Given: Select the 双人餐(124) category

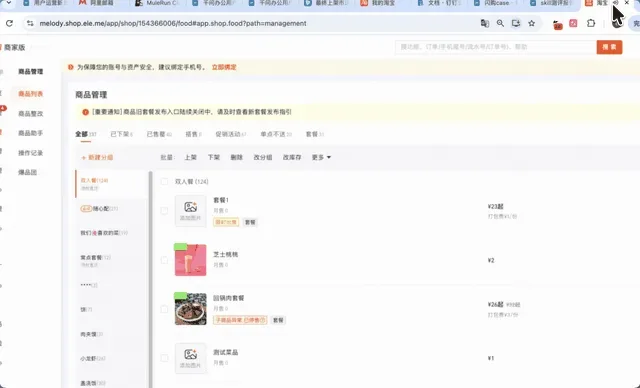Looking at the screenshot, I should 111,184.
